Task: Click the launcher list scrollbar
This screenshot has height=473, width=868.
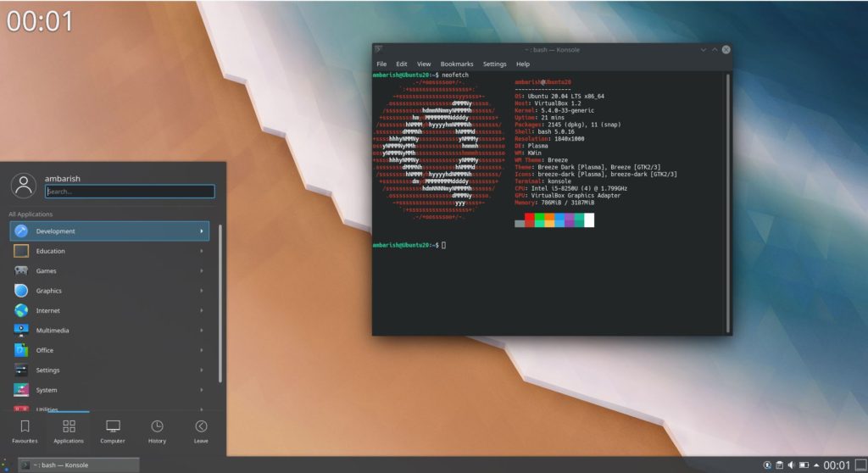Action: click(220, 303)
